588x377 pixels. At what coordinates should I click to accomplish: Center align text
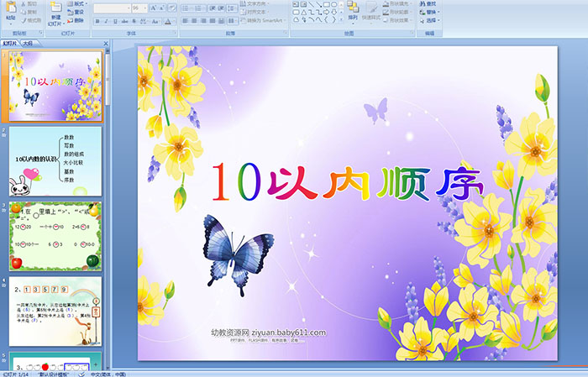click(x=194, y=21)
